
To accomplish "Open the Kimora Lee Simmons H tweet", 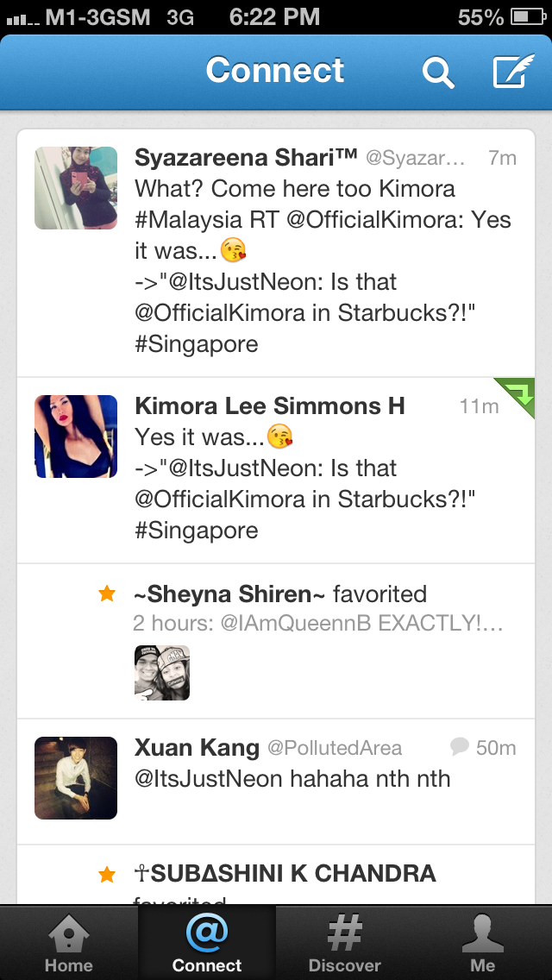I will coord(276,470).
